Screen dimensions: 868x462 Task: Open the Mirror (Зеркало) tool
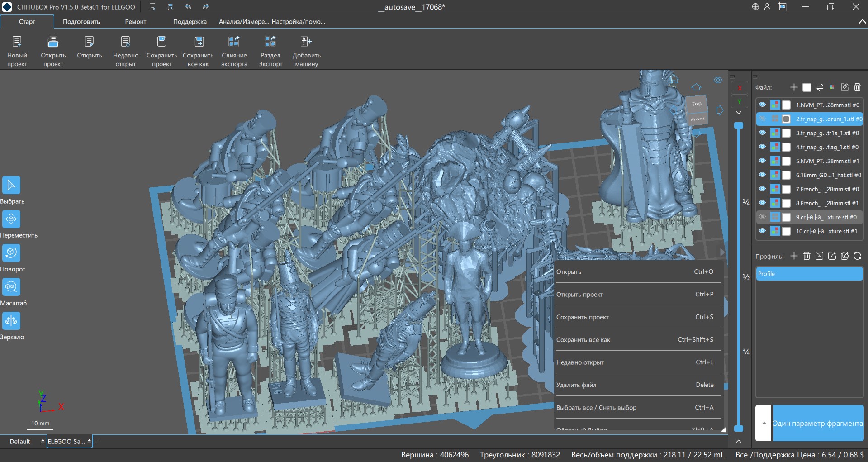pyautogui.click(x=11, y=321)
